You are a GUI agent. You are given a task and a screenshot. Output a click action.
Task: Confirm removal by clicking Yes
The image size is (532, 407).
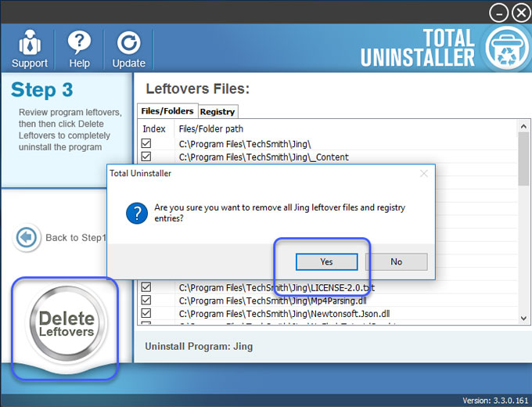(326, 261)
